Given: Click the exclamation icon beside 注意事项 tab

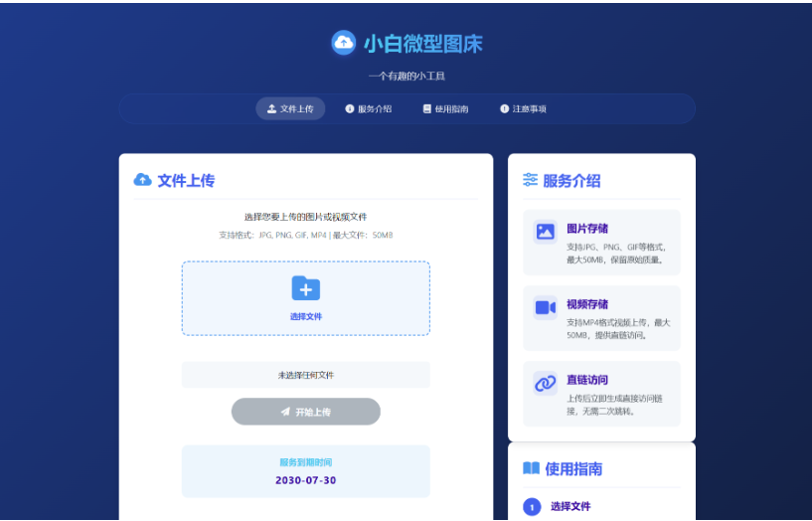Looking at the screenshot, I should pos(504,108).
